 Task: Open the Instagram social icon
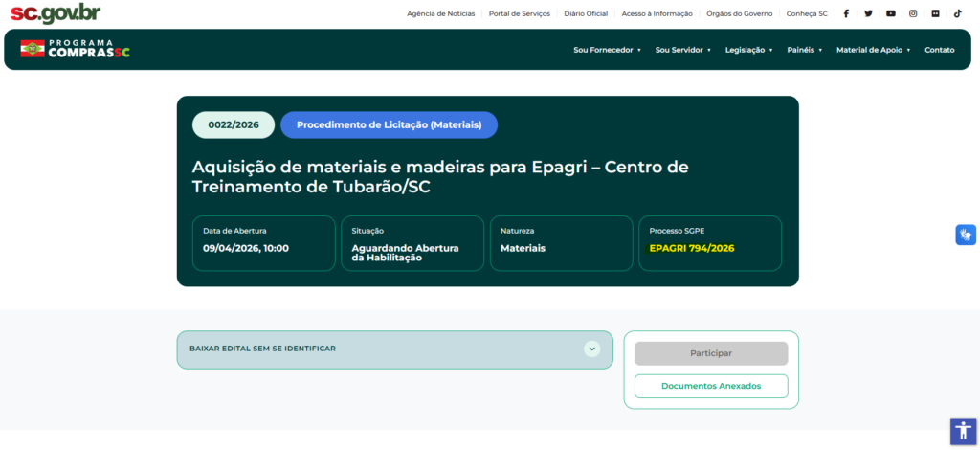coord(913,13)
